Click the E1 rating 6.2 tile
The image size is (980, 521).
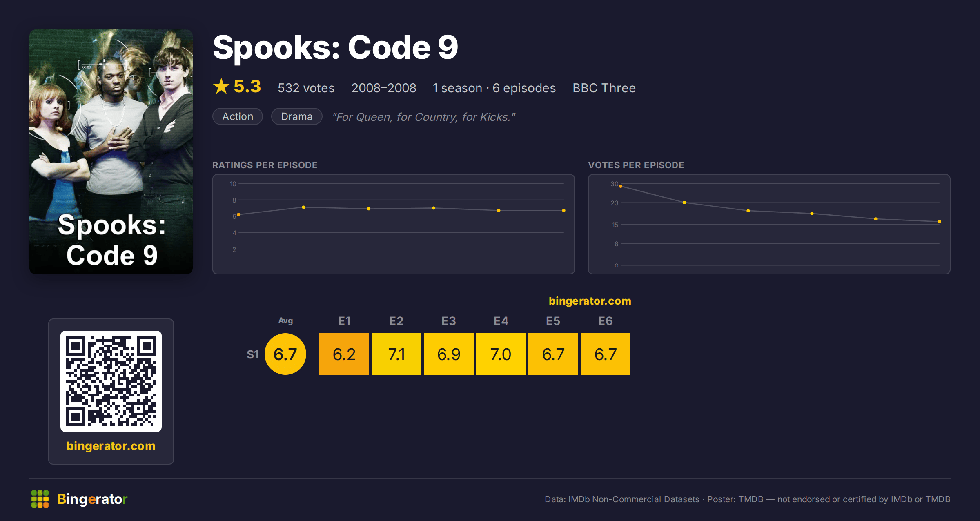pos(344,354)
